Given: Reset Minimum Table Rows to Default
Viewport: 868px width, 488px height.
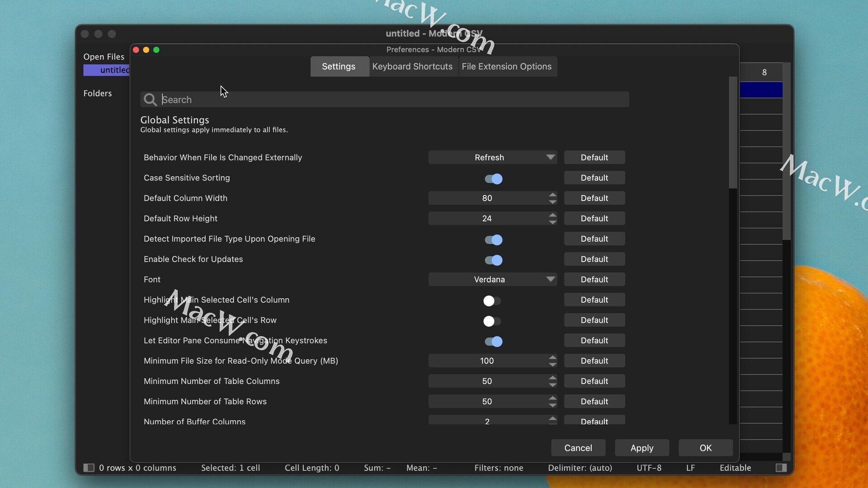Looking at the screenshot, I should [x=594, y=401].
